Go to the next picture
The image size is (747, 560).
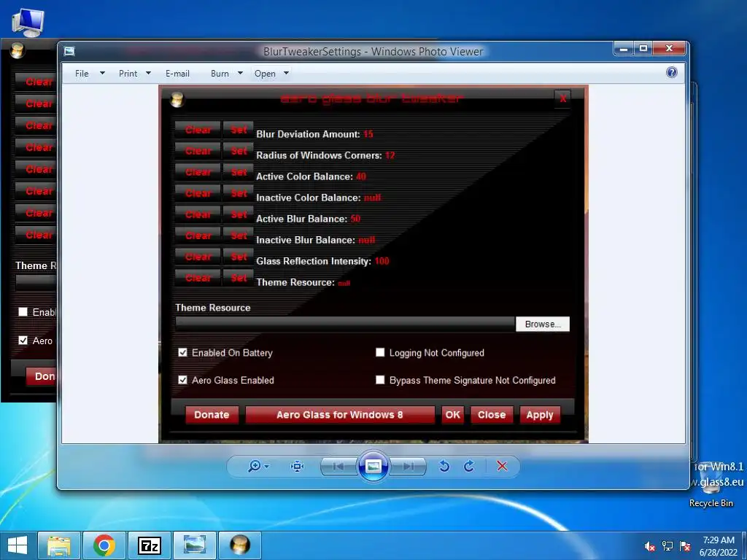(x=408, y=466)
